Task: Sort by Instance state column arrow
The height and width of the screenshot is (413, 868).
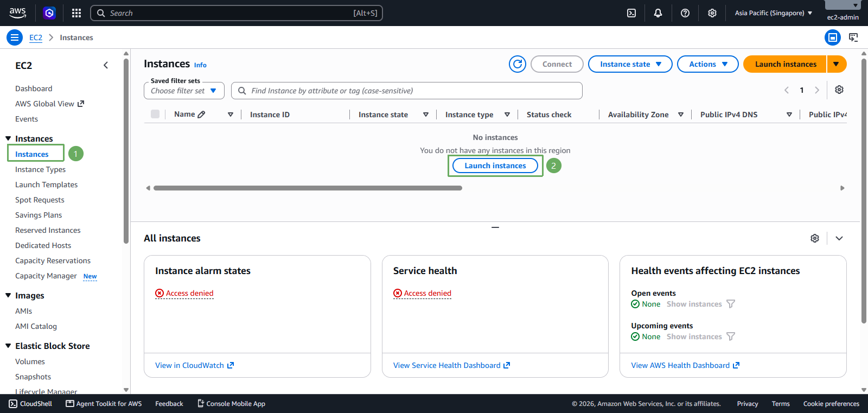Action: click(x=426, y=115)
